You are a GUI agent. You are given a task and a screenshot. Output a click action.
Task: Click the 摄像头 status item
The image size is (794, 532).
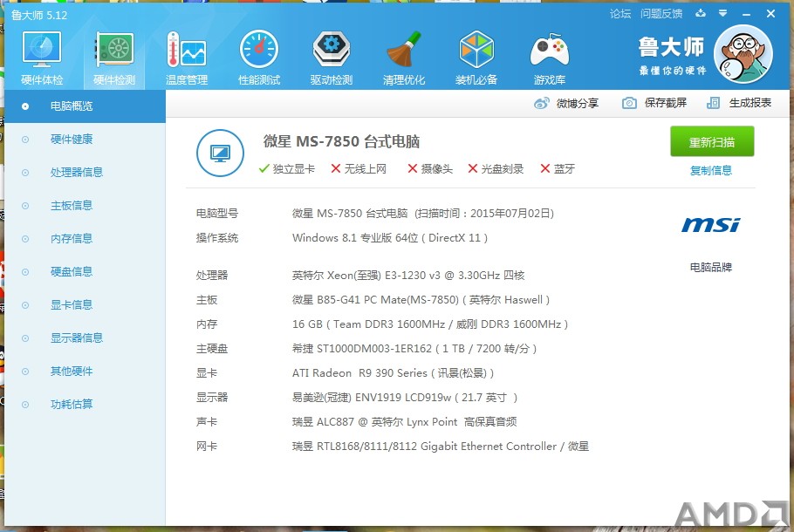click(430, 169)
